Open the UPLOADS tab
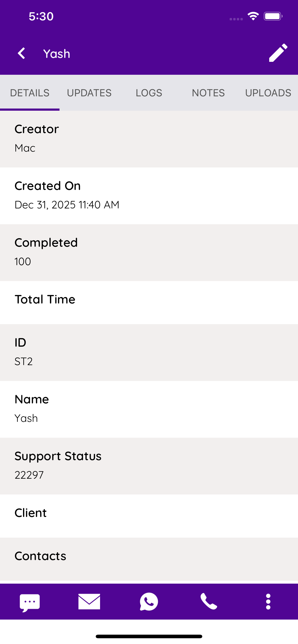 pos(268,93)
